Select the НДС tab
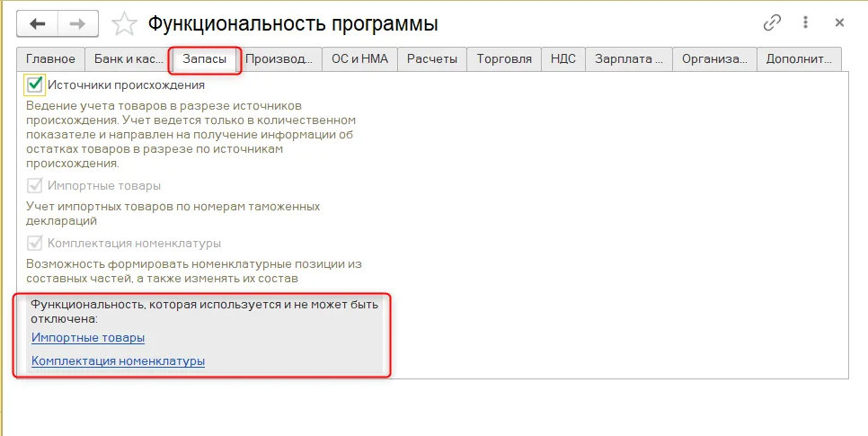868x436 pixels. click(x=563, y=59)
